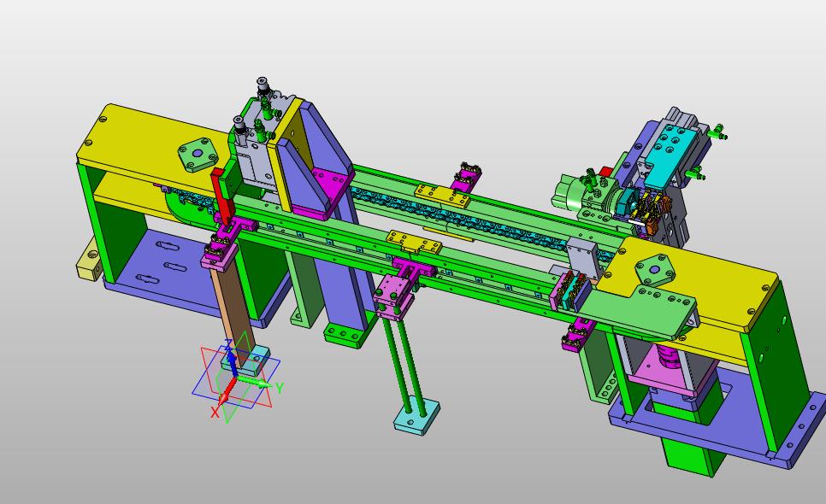826x504 pixels.
Task: Pick the green motor housing at bottom right
Action: (x=688, y=455)
